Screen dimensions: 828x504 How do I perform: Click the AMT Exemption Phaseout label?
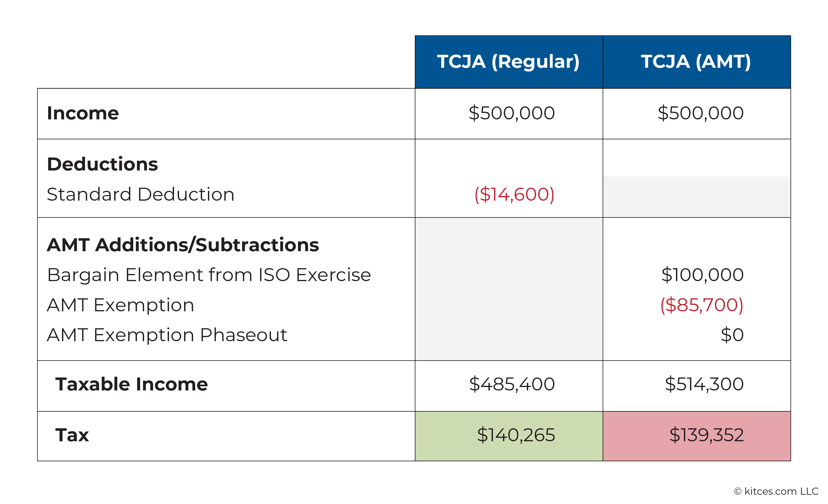(x=167, y=335)
